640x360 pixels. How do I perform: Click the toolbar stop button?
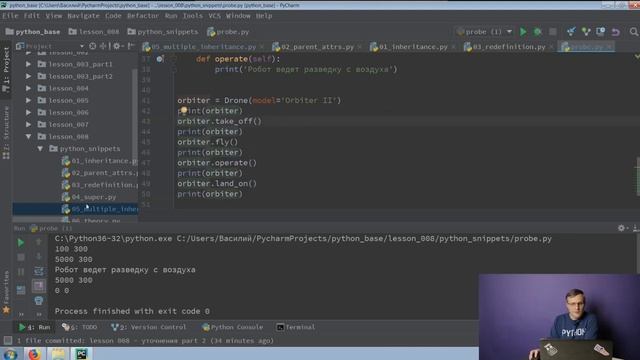click(x=553, y=32)
